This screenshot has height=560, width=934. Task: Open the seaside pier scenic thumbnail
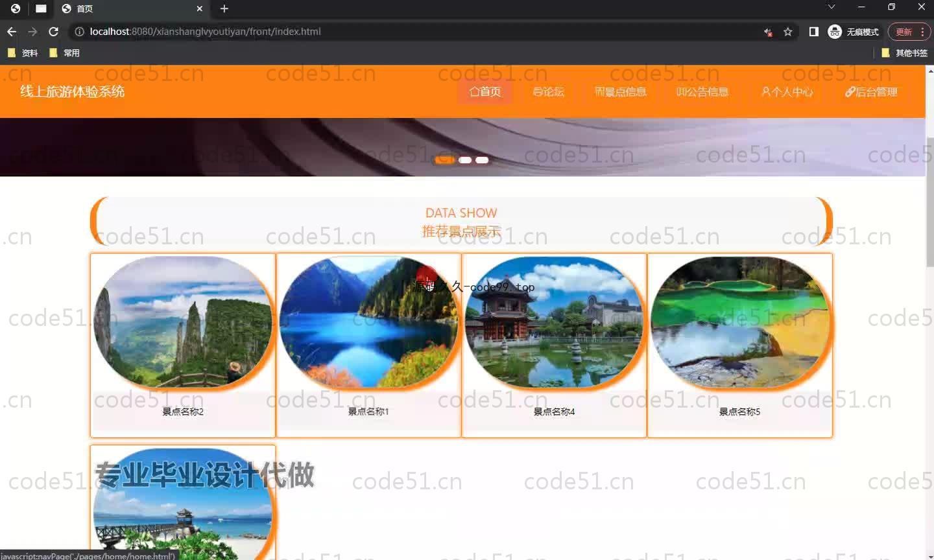[184, 504]
